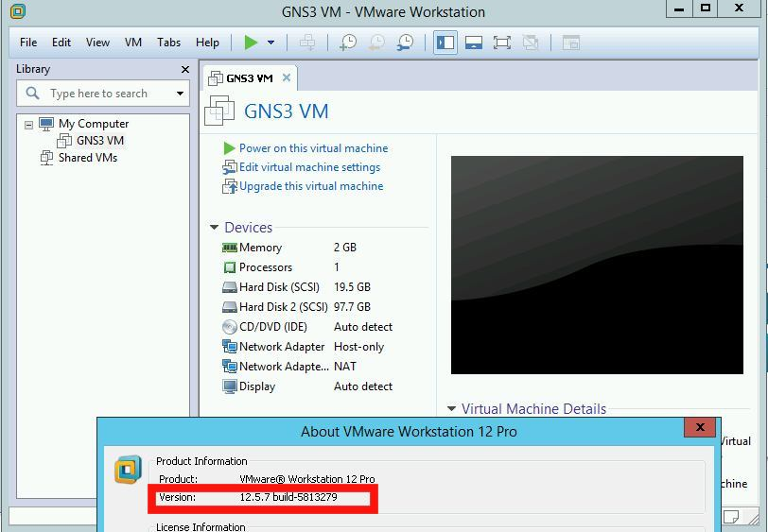
Task: Collapse the Devices section
Action: tap(214, 227)
